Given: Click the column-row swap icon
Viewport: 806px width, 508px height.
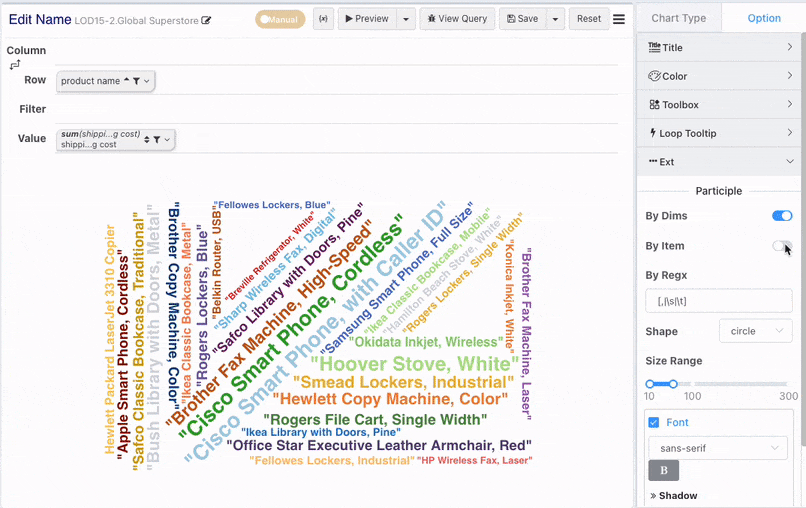Looking at the screenshot, I should click(x=15, y=65).
